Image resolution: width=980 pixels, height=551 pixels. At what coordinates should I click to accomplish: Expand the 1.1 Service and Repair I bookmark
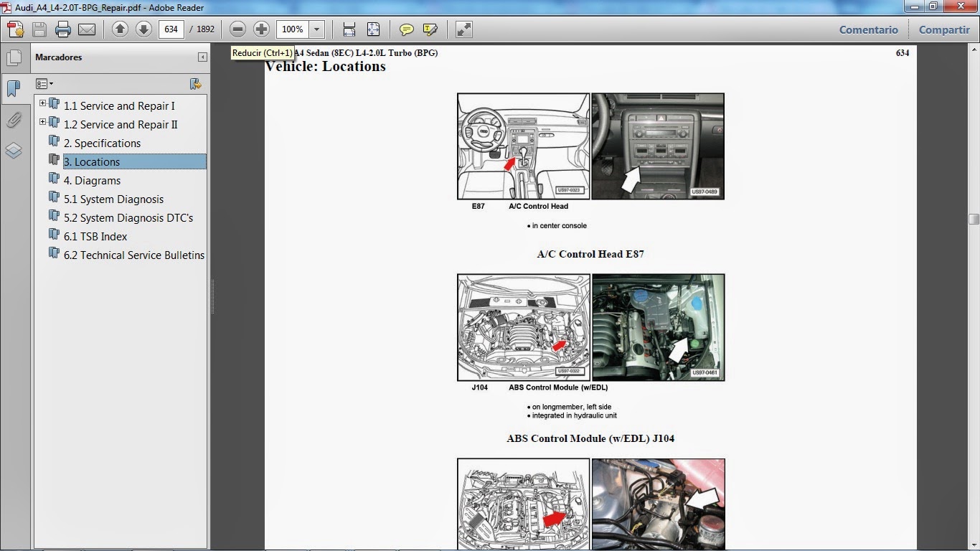pos(43,103)
